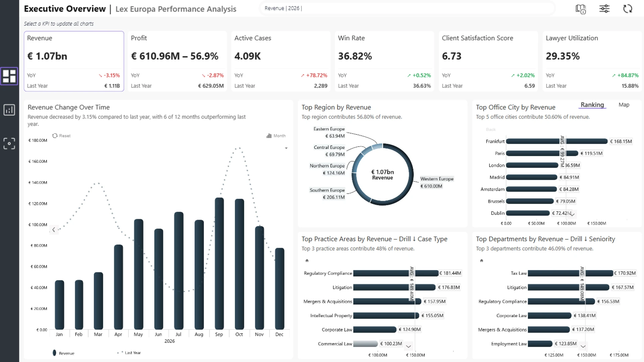Select the Profit KPI card
This screenshot has width=644, height=362.
click(x=177, y=61)
